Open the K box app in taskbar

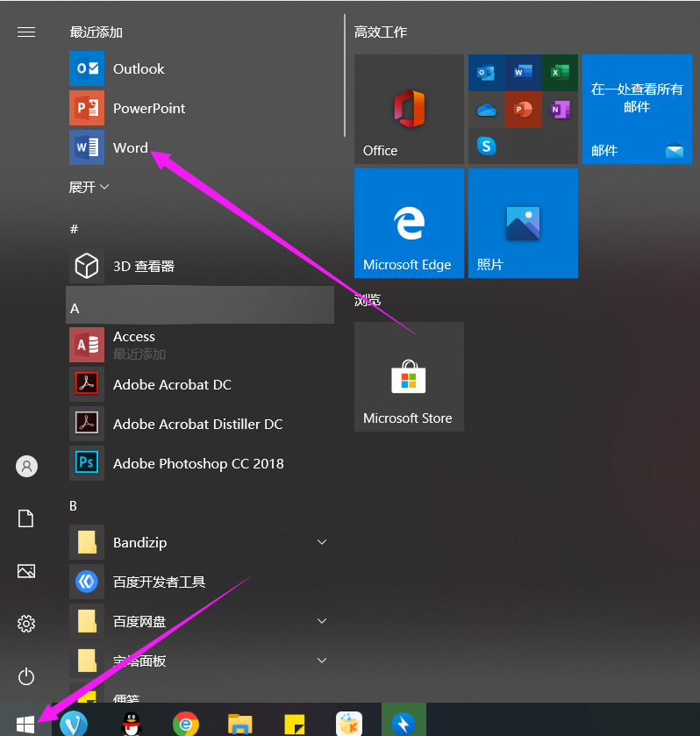click(349, 724)
